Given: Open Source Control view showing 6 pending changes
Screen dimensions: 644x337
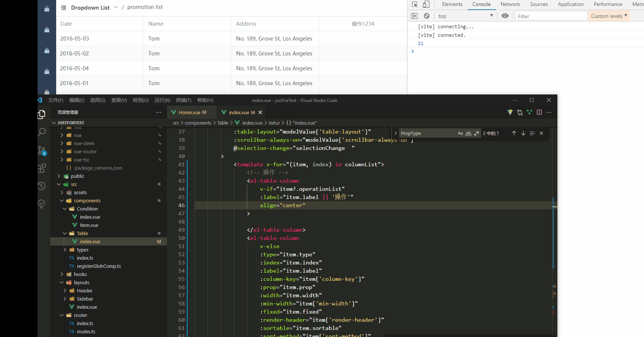Looking at the screenshot, I should pyautogui.click(x=42, y=150).
